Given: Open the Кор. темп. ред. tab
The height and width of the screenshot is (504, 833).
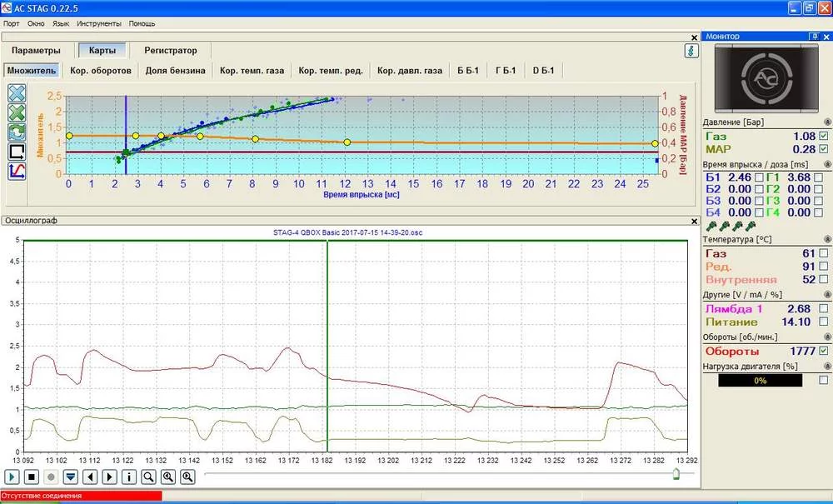Looking at the screenshot, I should pos(331,70).
